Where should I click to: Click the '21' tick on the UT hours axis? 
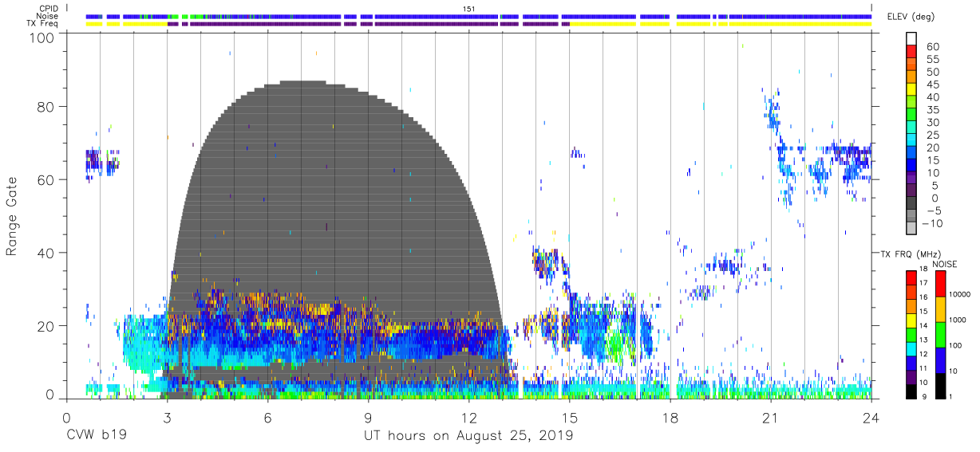[770, 418]
